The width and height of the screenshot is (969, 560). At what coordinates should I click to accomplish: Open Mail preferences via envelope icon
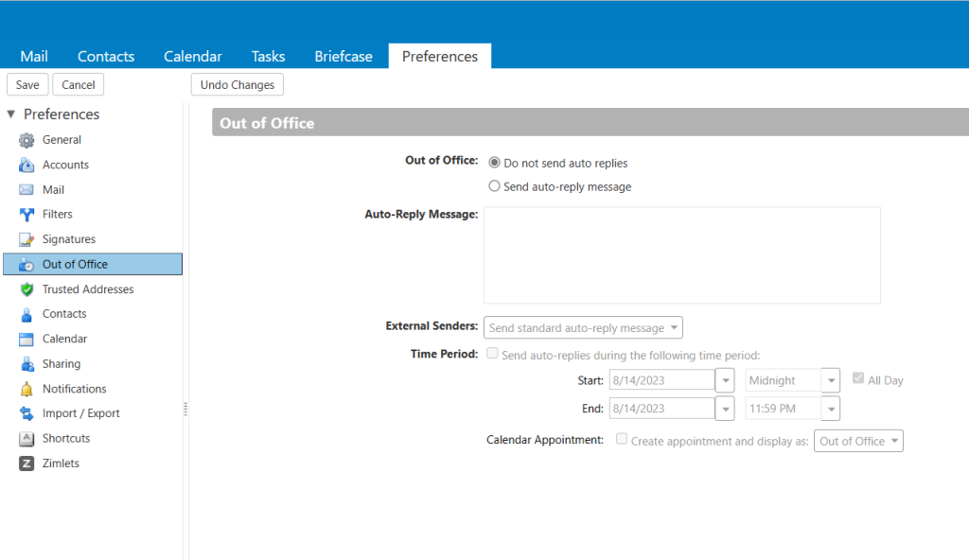tap(26, 190)
